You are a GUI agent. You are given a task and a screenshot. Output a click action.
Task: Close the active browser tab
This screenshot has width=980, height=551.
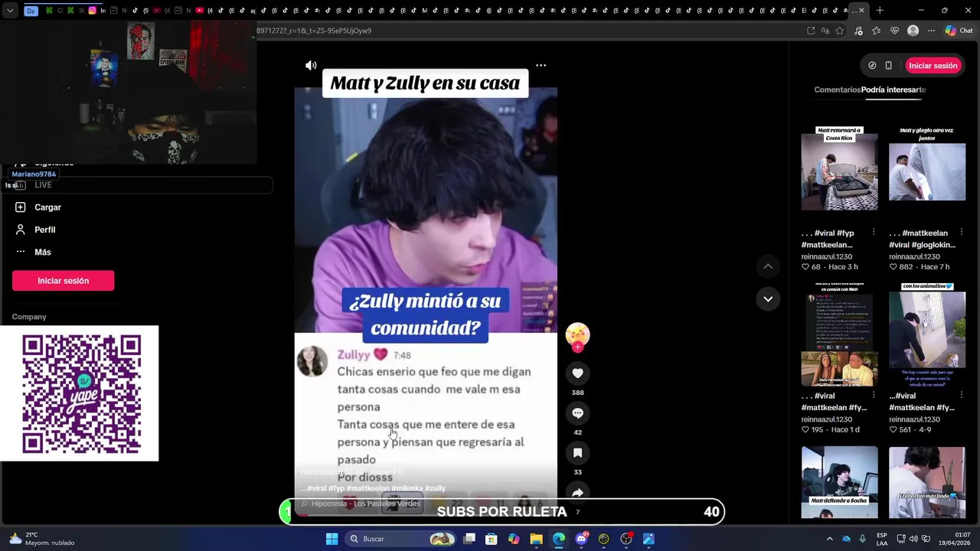pos(861,11)
